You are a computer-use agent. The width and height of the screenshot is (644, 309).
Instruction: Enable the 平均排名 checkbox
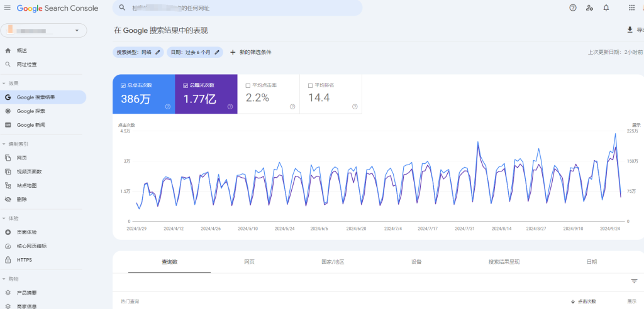[310, 85]
